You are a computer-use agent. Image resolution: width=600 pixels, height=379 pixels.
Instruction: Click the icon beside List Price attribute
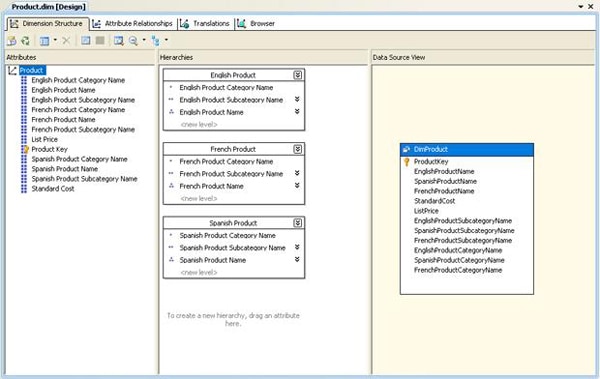click(x=24, y=139)
